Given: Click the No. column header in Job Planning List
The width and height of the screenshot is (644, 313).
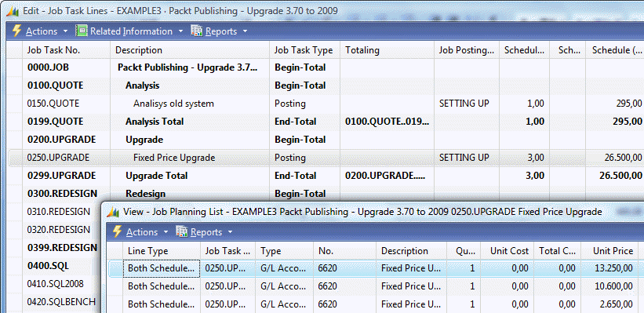Looking at the screenshot, I should coord(344,250).
